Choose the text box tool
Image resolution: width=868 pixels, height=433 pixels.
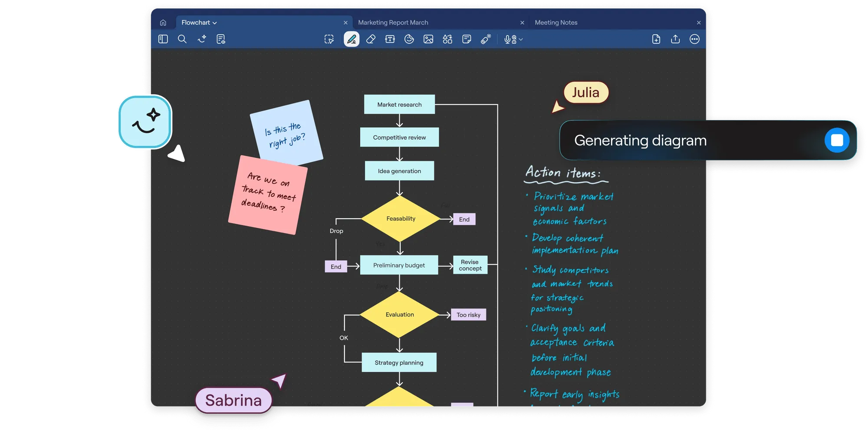(x=390, y=39)
